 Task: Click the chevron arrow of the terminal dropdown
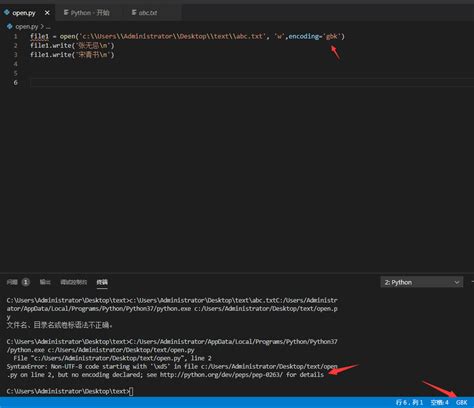pyautogui.click(x=457, y=283)
